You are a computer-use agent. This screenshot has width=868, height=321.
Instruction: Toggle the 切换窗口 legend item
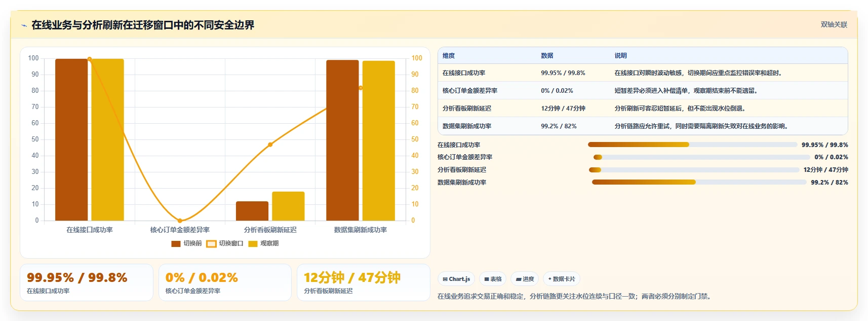click(225, 243)
